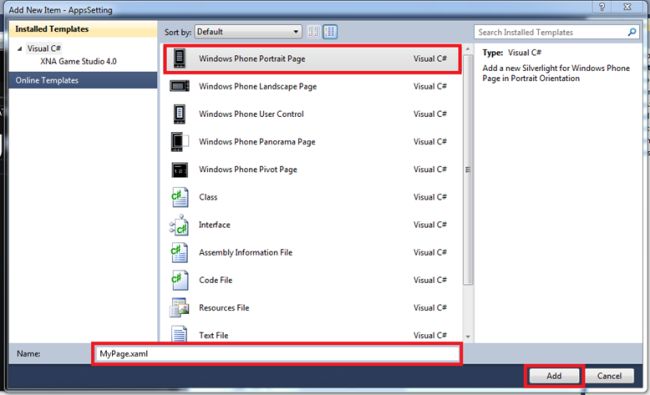Select the Interface template icon

(179, 225)
